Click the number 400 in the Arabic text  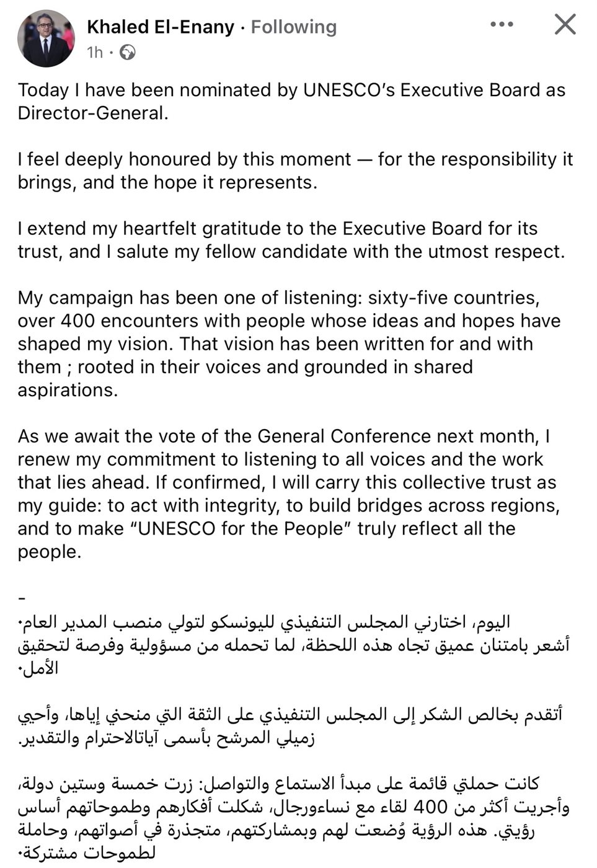(x=430, y=807)
